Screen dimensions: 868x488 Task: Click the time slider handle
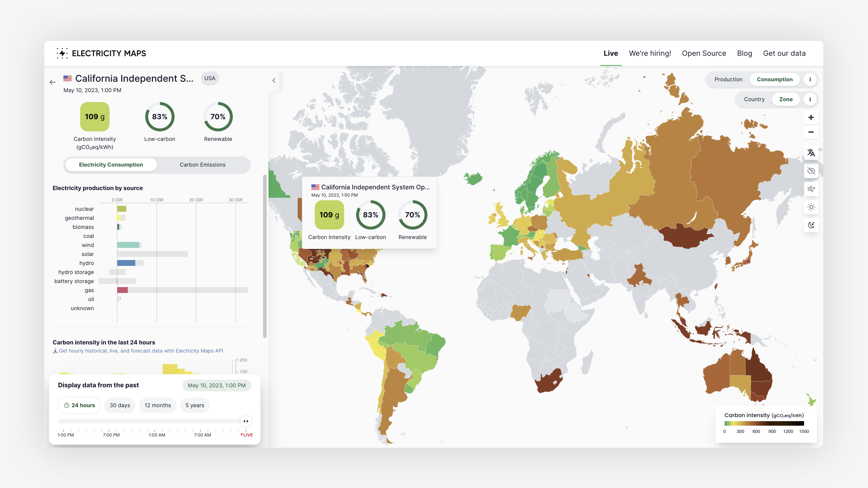[x=246, y=421]
